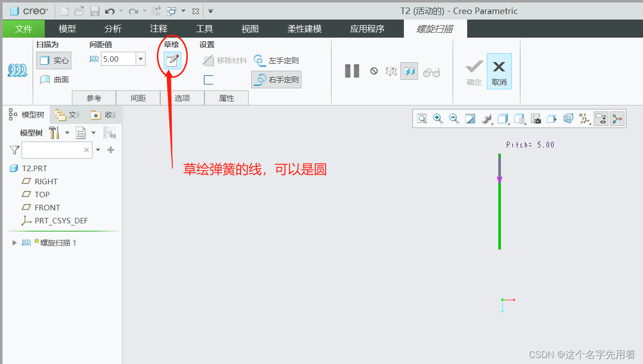Select 曲面 surface sweep option
This screenshot has height=364, width=643.
coord(54,79)
